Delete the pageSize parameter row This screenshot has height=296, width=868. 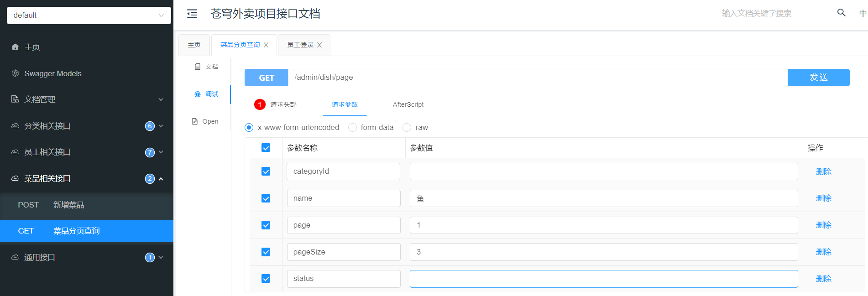coord(824,252)
